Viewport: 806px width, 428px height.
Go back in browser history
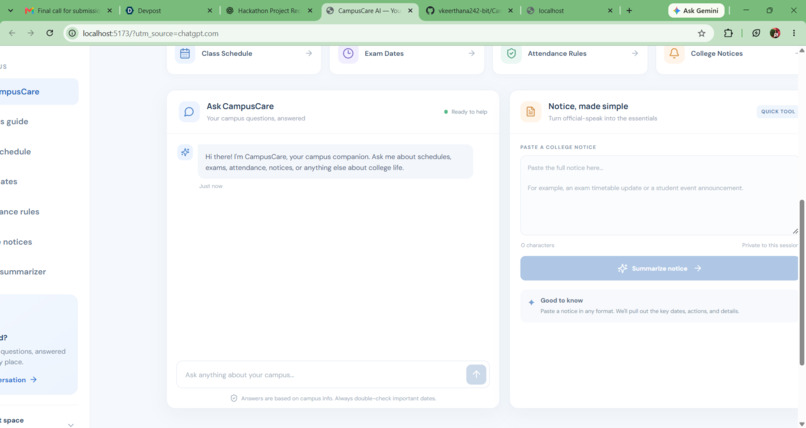click(12, 33)
